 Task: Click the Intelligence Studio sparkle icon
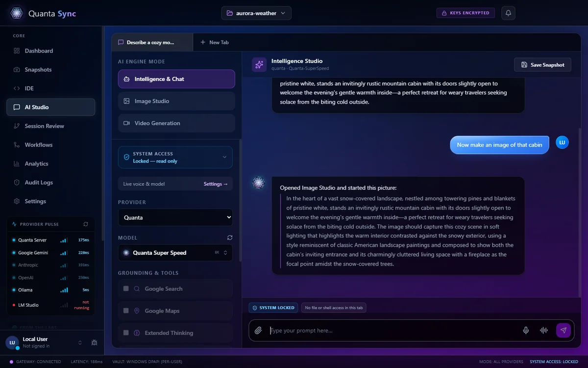(x=259, y=65)
